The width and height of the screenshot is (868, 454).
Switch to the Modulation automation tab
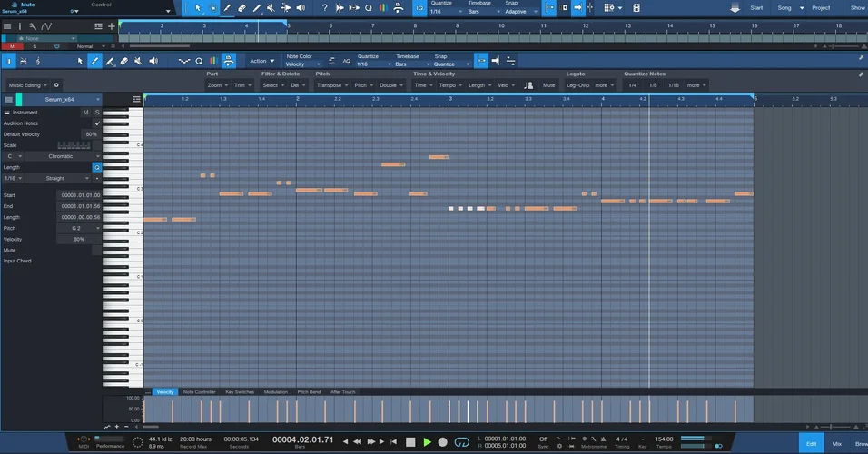275,392
